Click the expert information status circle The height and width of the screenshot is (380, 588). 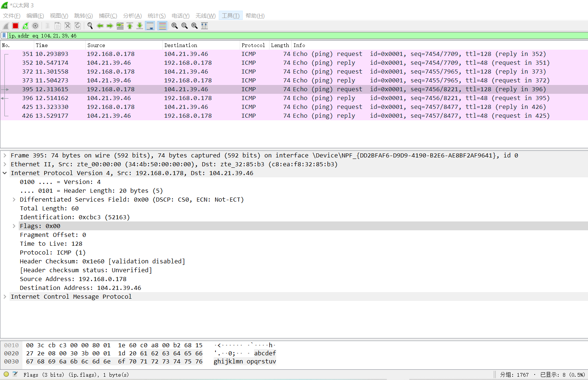(x=6, y=374)
